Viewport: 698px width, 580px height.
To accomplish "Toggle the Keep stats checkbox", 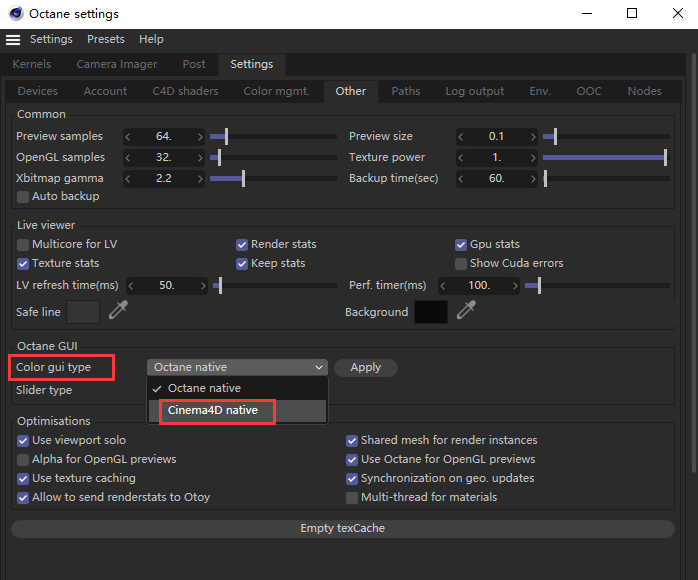I will (242, 264).
